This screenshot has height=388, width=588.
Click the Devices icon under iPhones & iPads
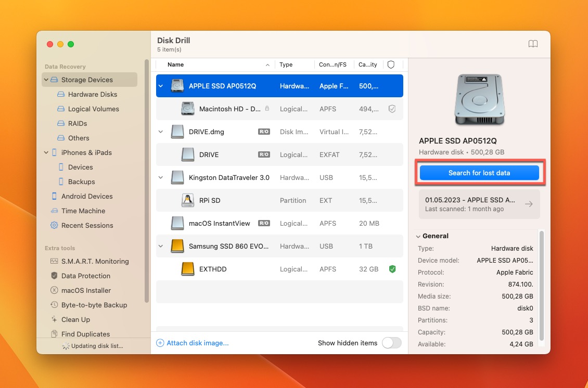pos(61,167)
